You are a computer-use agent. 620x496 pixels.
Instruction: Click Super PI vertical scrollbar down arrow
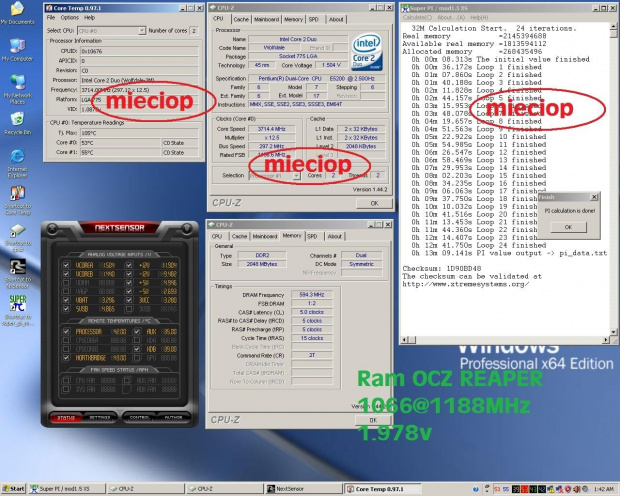tap(614, 332)
